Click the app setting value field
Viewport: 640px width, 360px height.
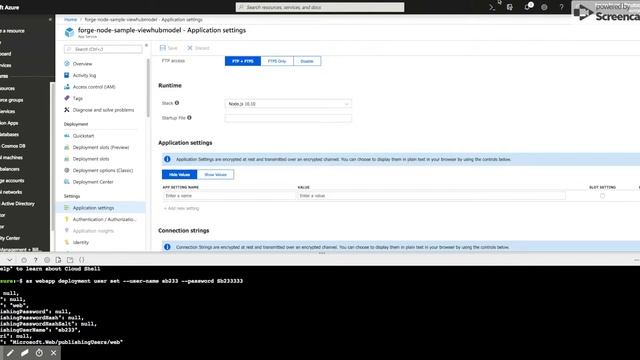tap(431, 196)
